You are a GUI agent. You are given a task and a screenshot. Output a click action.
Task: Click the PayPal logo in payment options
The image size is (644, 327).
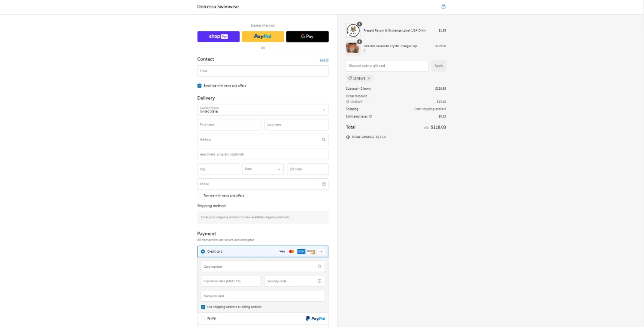click(x=316, y=319)
